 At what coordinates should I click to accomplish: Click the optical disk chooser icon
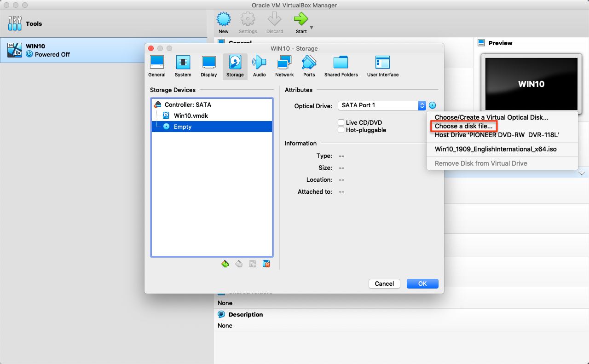click(432, 105)
